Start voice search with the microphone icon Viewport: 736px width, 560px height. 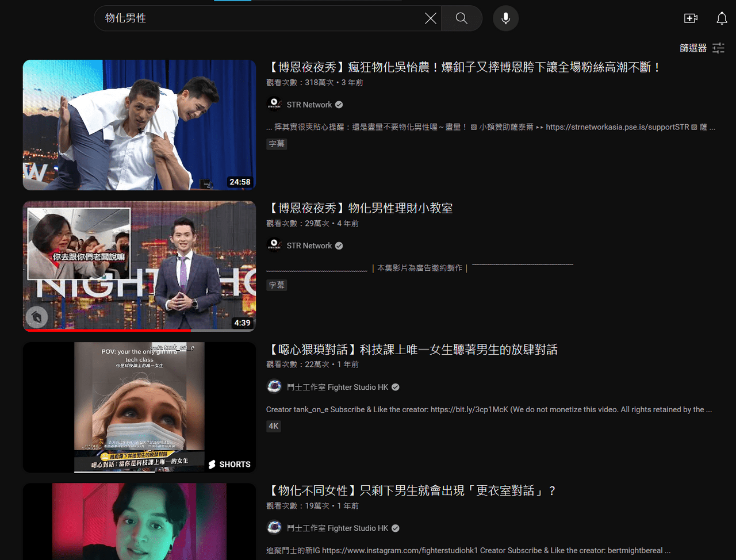tap(506, 18)
